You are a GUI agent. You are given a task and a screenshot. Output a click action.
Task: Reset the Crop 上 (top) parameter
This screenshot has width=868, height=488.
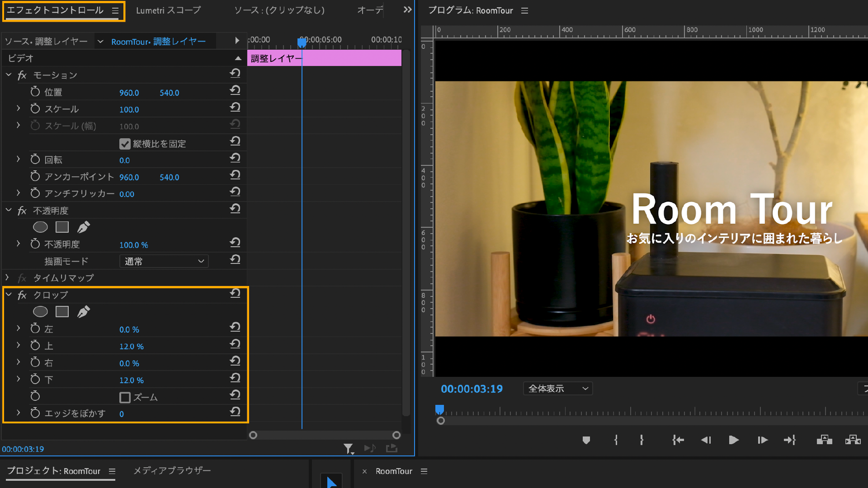(235, 344)
